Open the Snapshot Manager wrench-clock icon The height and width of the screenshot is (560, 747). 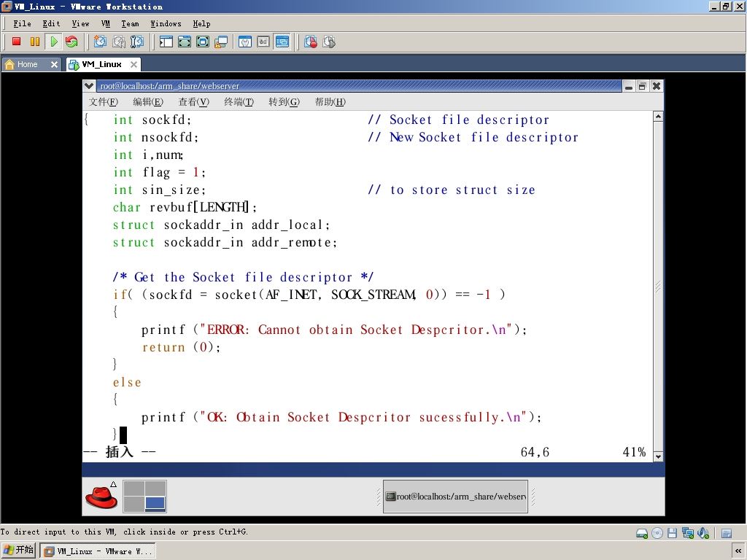(x=137, y=42)
